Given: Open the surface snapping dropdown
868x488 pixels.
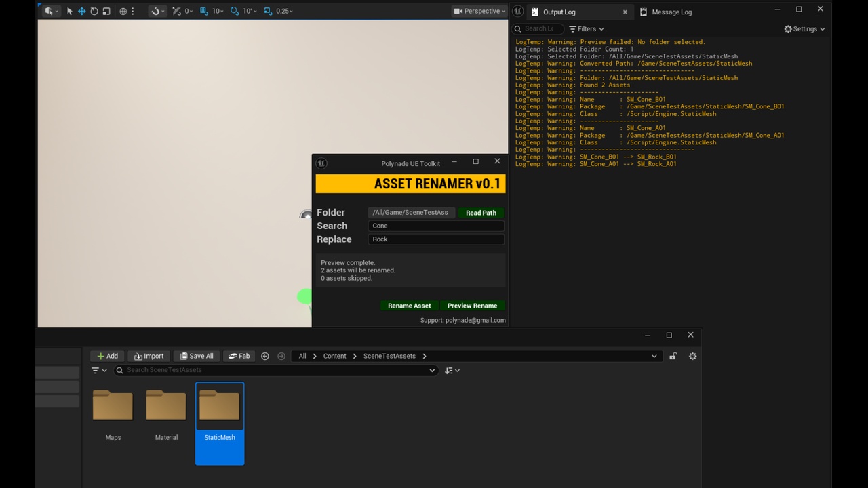Looking at the screenshot, I should [157, 11].
